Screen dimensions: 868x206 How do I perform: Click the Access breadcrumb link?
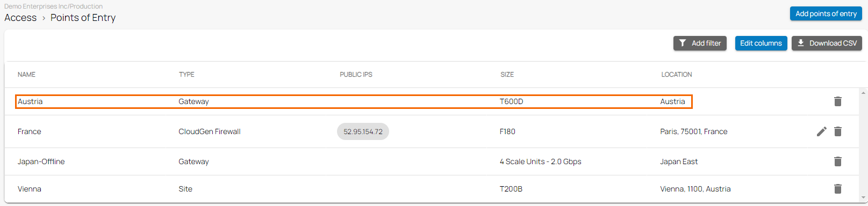point(20,18)
